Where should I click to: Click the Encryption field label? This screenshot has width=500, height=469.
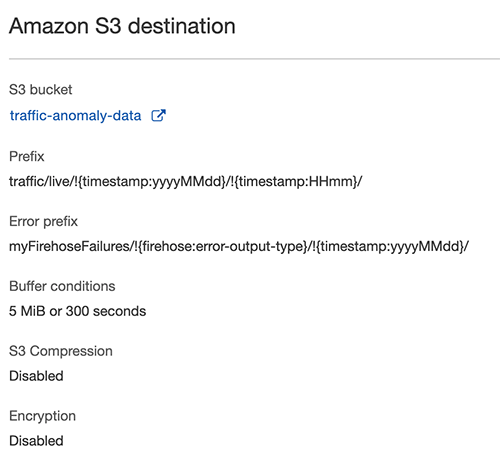click(42, 416)
